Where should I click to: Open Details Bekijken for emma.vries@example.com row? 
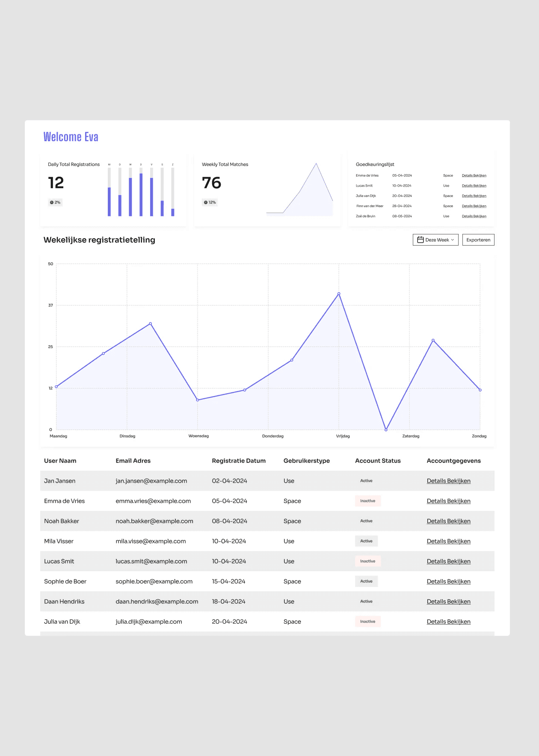click(x=448, y=501)
